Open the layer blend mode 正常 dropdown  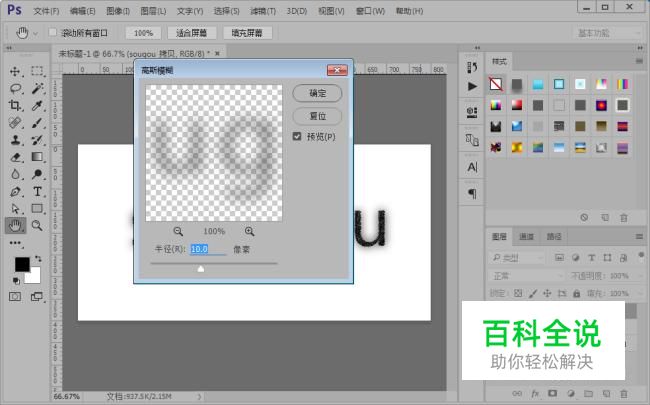pos(523,275)
